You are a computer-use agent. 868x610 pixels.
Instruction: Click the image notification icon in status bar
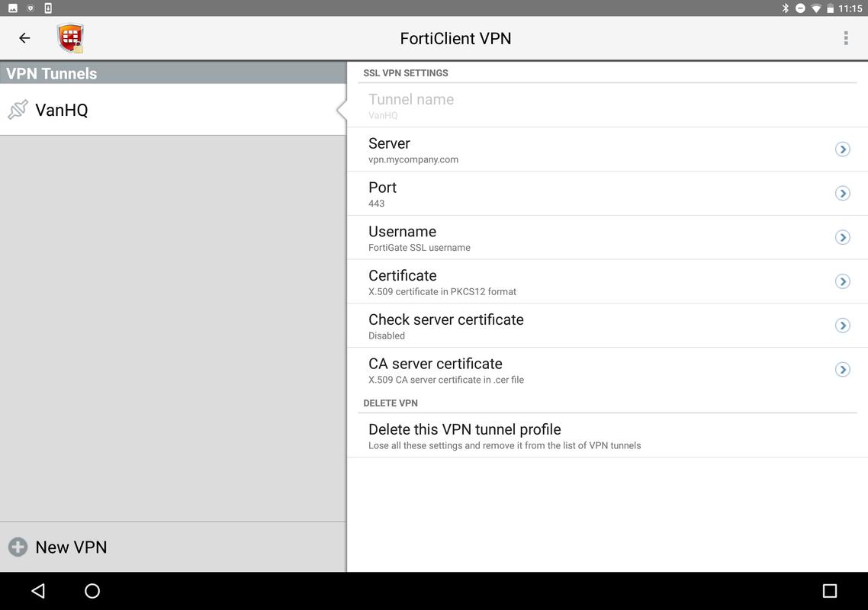(13, 8)
